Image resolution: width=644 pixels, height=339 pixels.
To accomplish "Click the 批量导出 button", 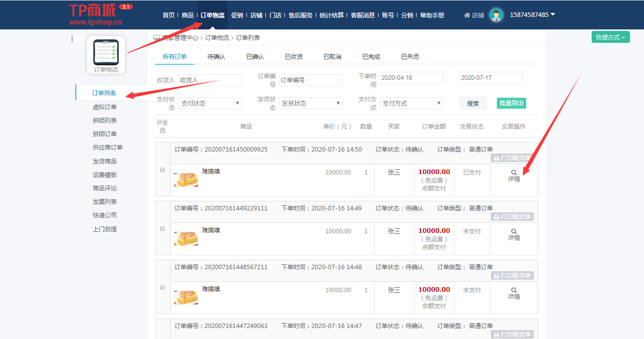I will [511, 103].
